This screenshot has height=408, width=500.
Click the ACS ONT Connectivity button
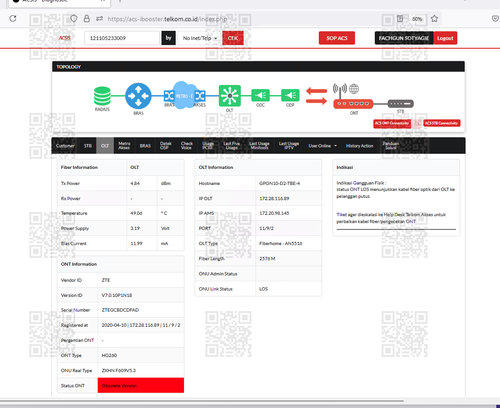click(x=392, y=123)
